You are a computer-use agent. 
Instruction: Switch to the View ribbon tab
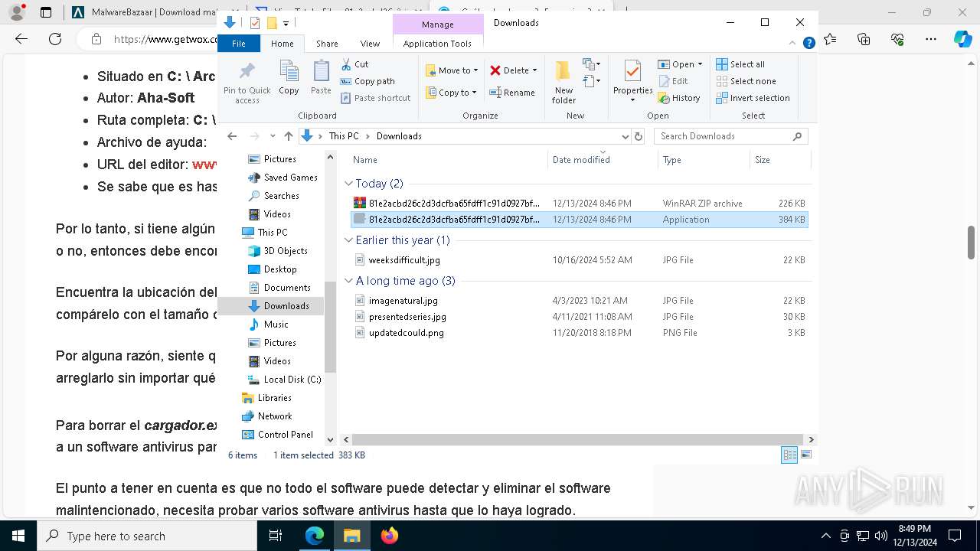coord(370,44)
